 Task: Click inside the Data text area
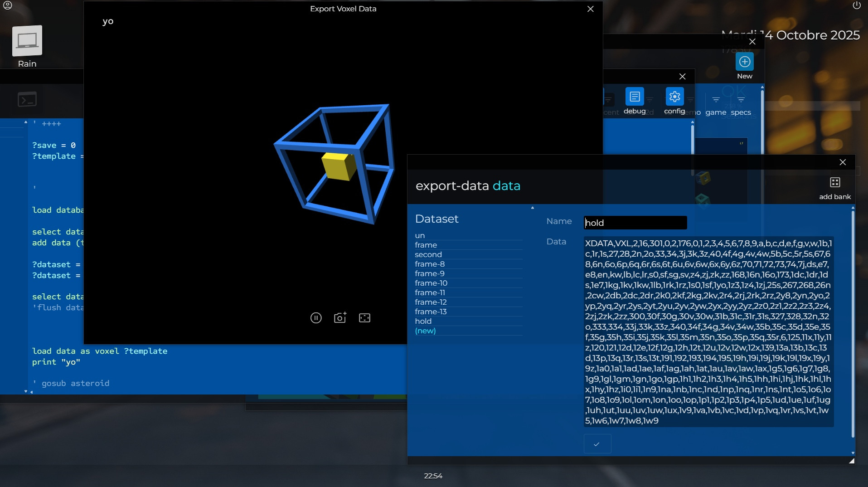[708, 331]
